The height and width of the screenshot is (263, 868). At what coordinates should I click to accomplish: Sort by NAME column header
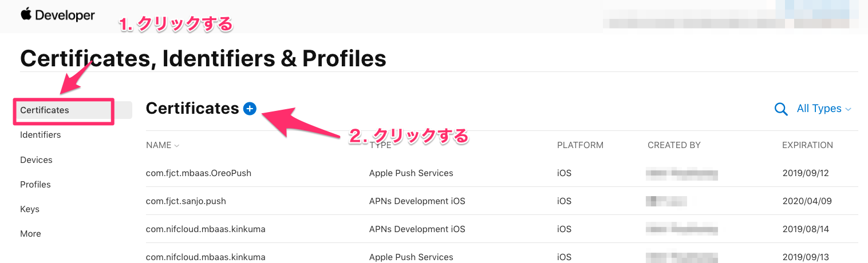click(x=163, y=145)
